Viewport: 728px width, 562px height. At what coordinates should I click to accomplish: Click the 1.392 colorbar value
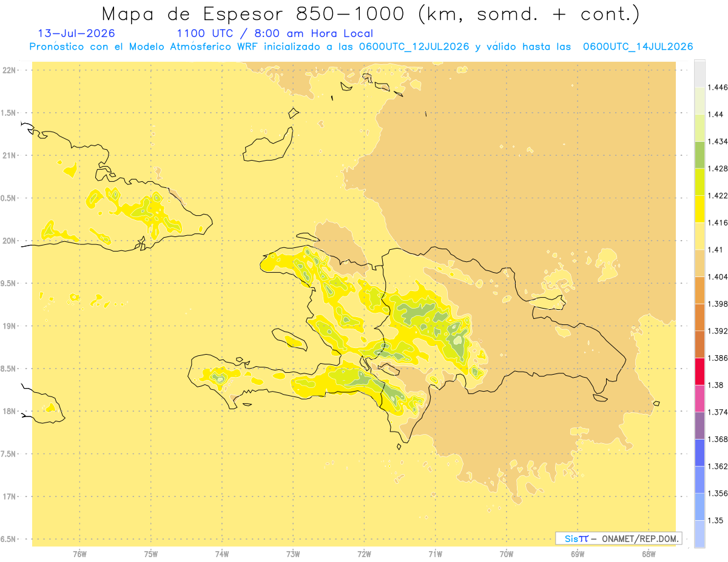click(x=718, y=331)
